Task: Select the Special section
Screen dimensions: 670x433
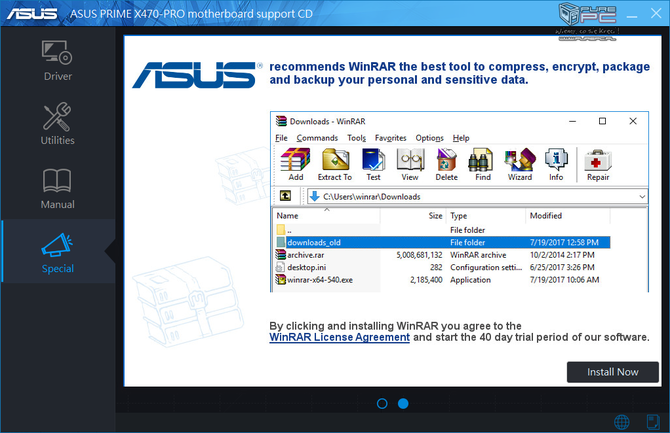Action: click(58, 252)
